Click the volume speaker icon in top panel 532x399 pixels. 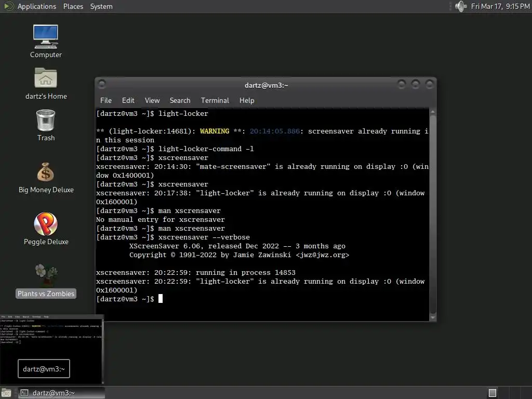[461, 6]
